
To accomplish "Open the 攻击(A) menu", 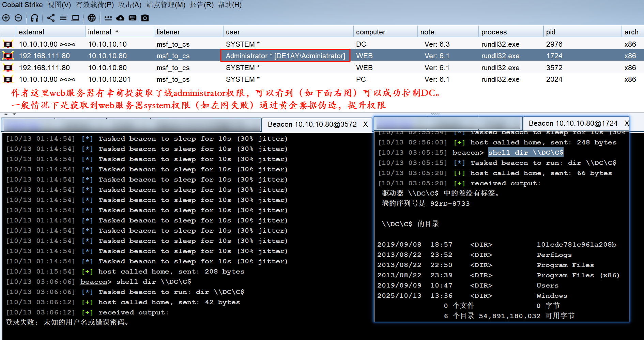I will (x=130, y=5).
